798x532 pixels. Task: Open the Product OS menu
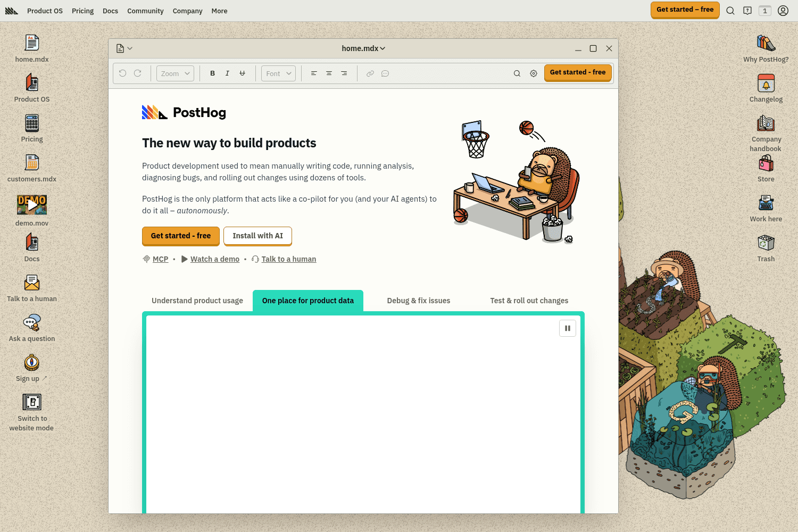(x=45, y=11)
